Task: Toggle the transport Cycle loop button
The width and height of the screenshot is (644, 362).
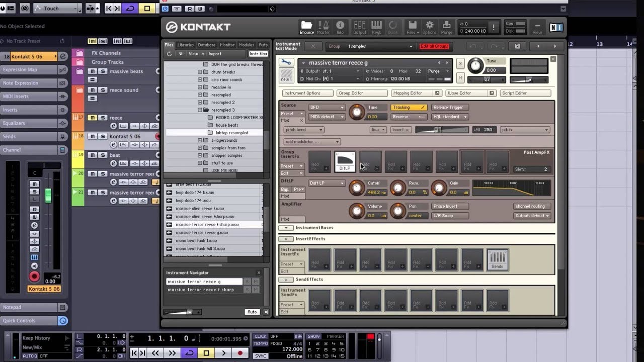Action: tap(189, 353)
